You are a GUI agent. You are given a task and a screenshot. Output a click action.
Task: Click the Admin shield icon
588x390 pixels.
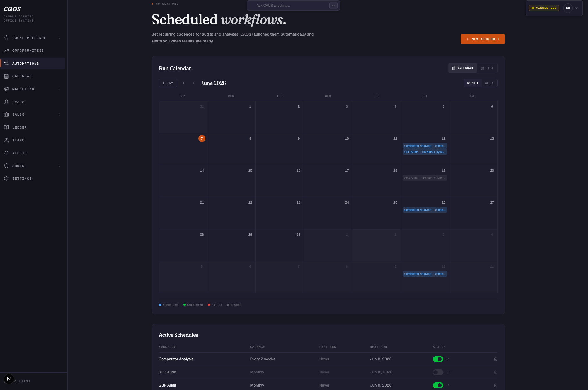(6, 166)
